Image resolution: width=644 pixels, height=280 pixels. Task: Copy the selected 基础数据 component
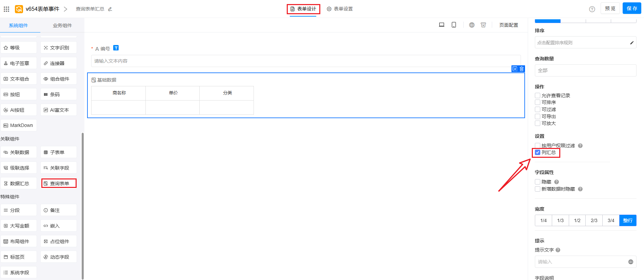click(x=515, y=69)
